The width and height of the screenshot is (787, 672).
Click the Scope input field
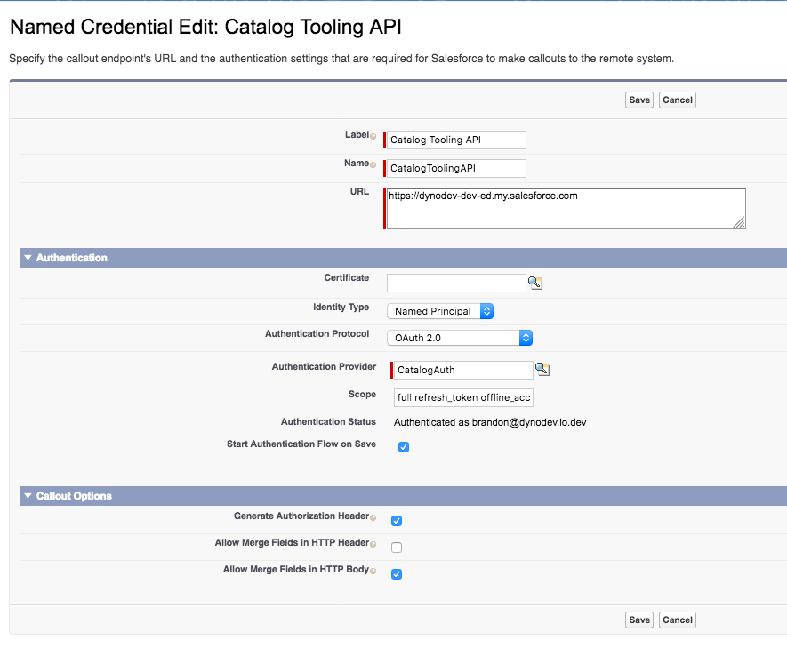click(x=463, y=397)
